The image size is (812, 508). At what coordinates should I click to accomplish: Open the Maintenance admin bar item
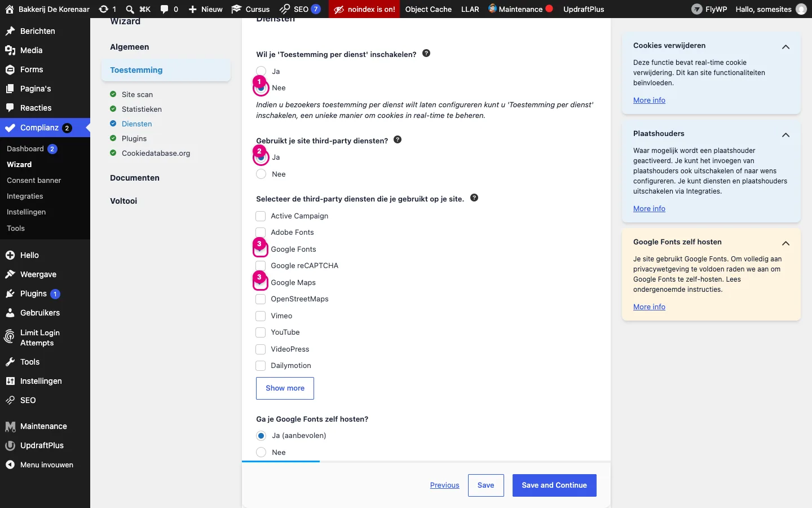point(520,9)
